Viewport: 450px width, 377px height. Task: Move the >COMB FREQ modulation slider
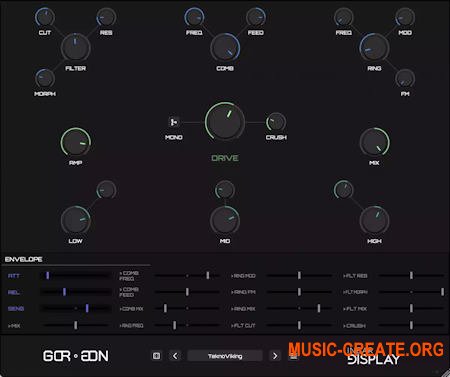[x=187, y=275]
